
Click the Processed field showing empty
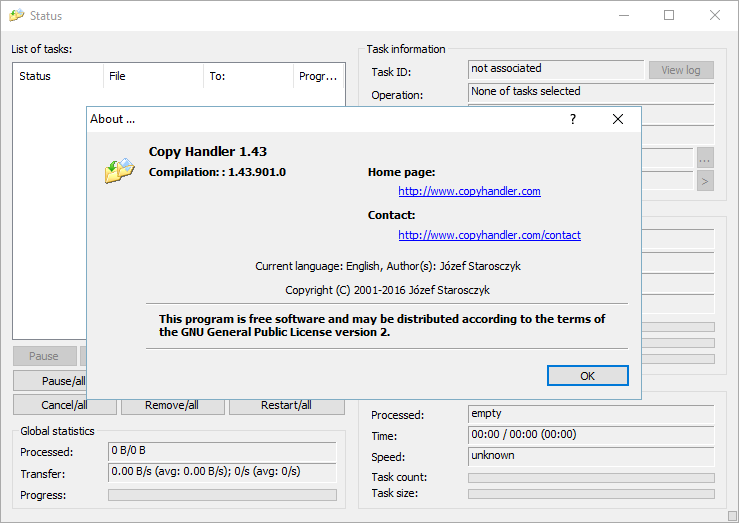point(591,414)
